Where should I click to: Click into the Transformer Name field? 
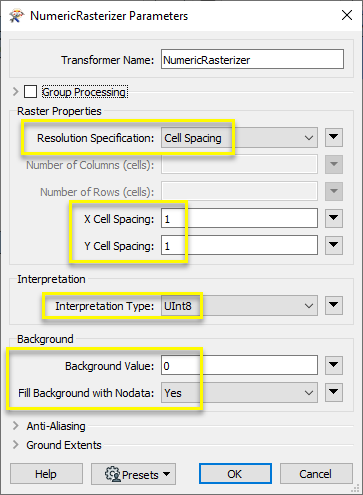252,59
